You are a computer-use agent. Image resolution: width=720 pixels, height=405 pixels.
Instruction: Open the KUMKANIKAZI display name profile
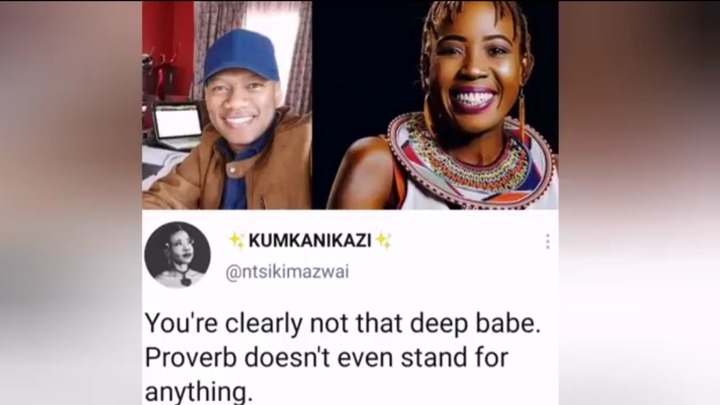click(310, 240)
